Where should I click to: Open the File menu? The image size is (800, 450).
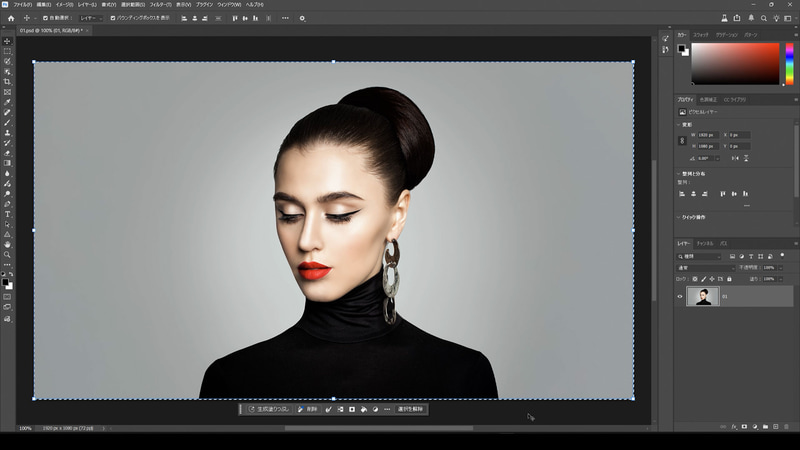click(x=22, y=5)
